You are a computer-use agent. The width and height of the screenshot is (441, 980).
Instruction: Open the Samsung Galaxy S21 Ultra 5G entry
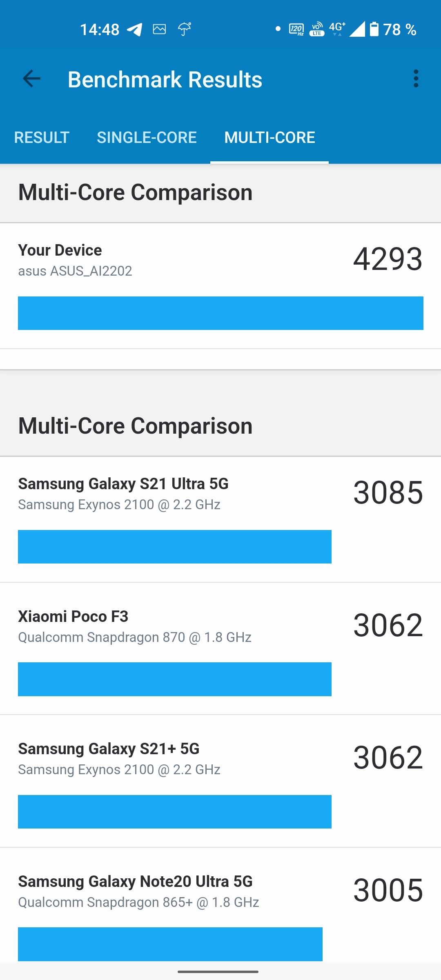(x=220, y=519)
